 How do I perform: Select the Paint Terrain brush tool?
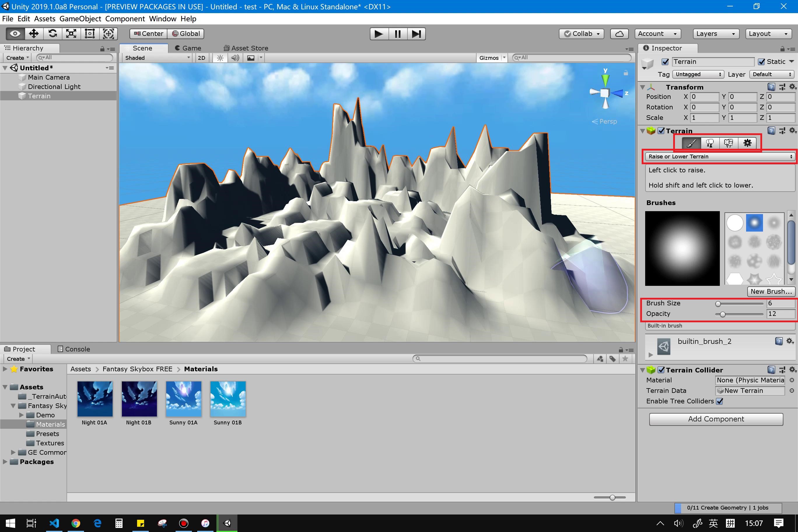tap(691, 143)
